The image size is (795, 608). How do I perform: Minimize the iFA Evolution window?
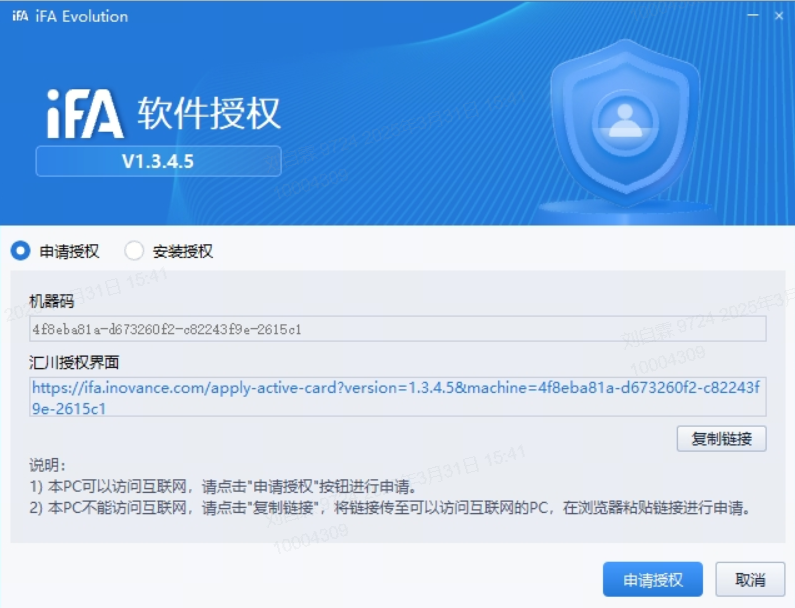(x=753, y=16)
